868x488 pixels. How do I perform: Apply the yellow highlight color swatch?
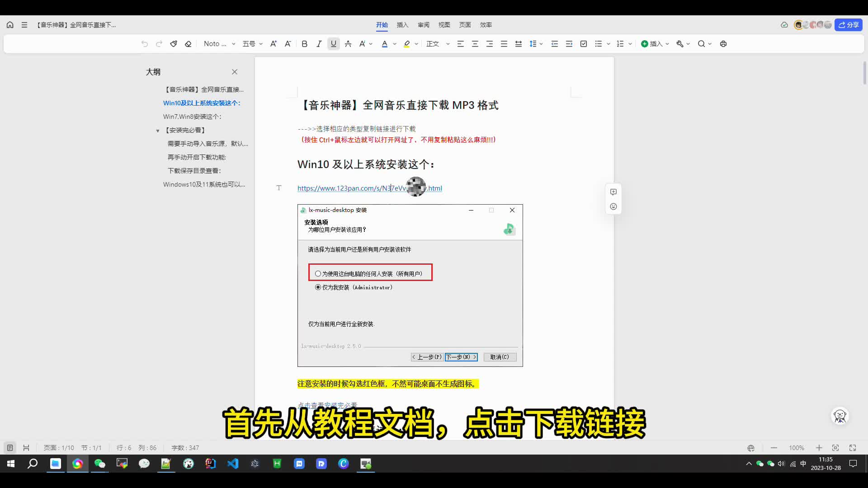pyautogui.click(x=407, y=44)
